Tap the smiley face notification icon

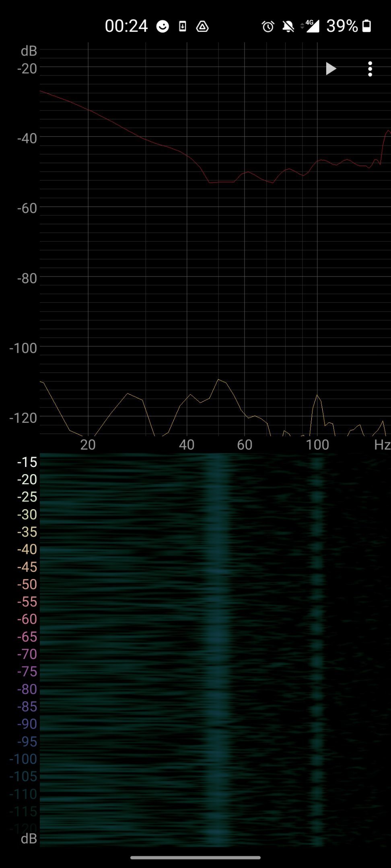tap(163, 27)
